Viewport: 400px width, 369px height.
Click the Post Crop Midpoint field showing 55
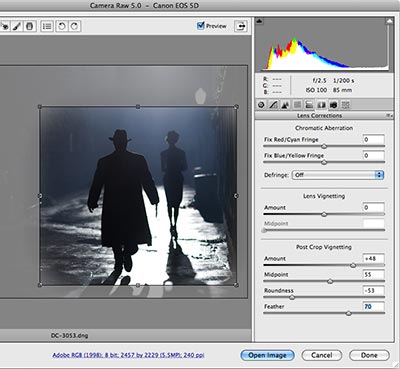[x=373, y=274]
